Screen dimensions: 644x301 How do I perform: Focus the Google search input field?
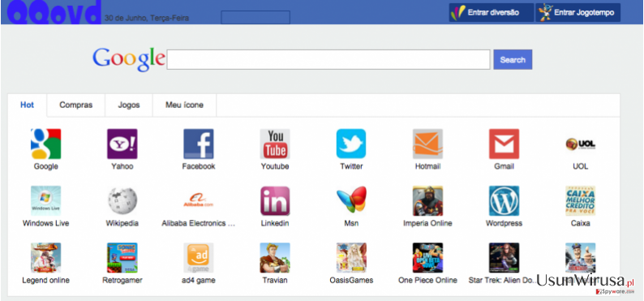point(328,59)
